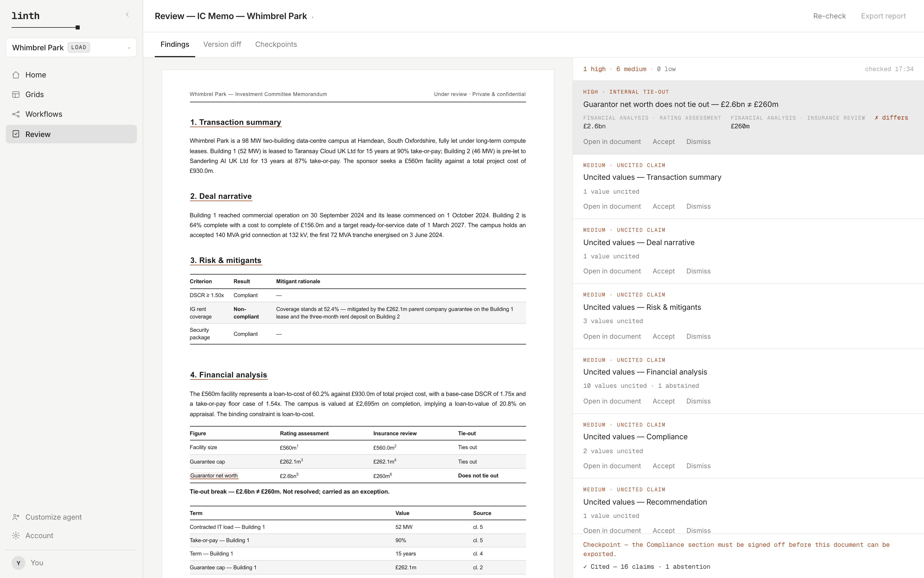
Task: Click the £2.6bn rating assessment cell
Action: click(289, 476)
